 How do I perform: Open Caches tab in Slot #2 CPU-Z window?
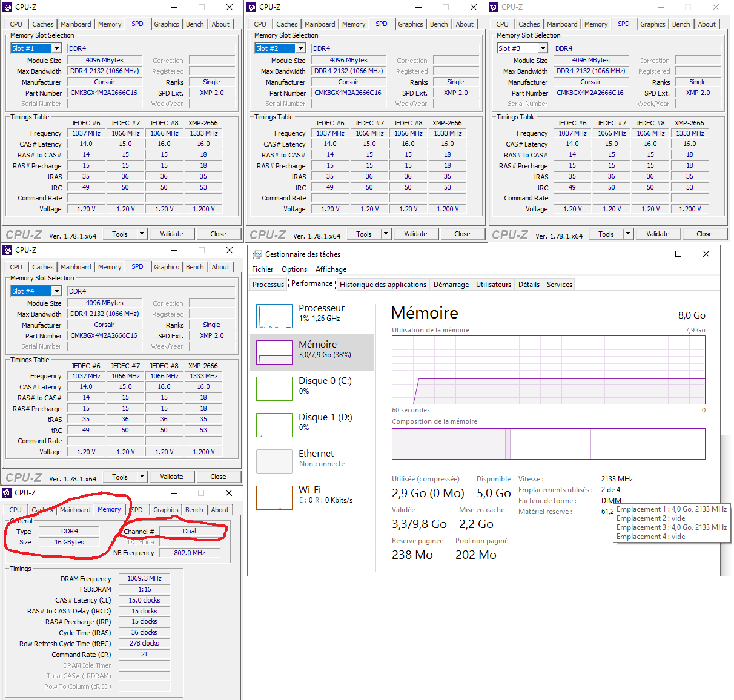coord(287,24)
